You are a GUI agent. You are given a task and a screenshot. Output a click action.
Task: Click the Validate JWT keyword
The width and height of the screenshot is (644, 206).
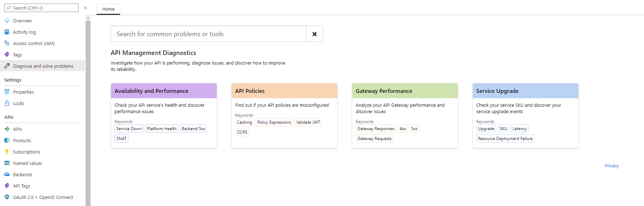click(308, 122)
